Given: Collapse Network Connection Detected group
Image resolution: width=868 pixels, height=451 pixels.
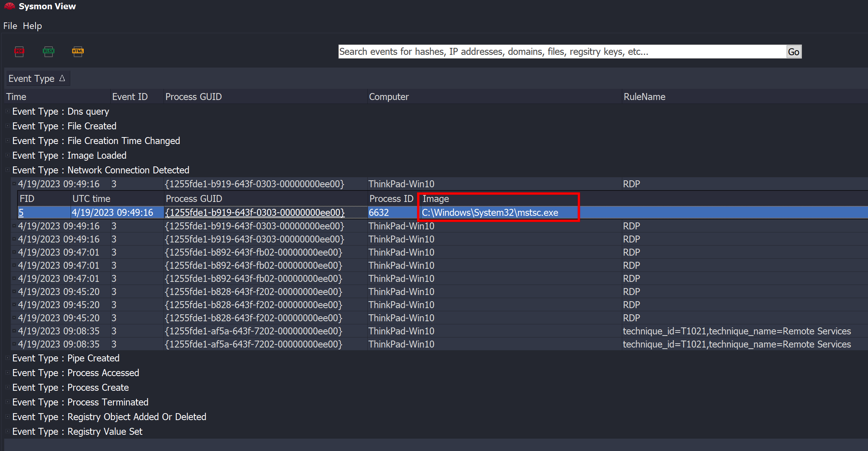Looking at the screenshot, I should point(7,170).
